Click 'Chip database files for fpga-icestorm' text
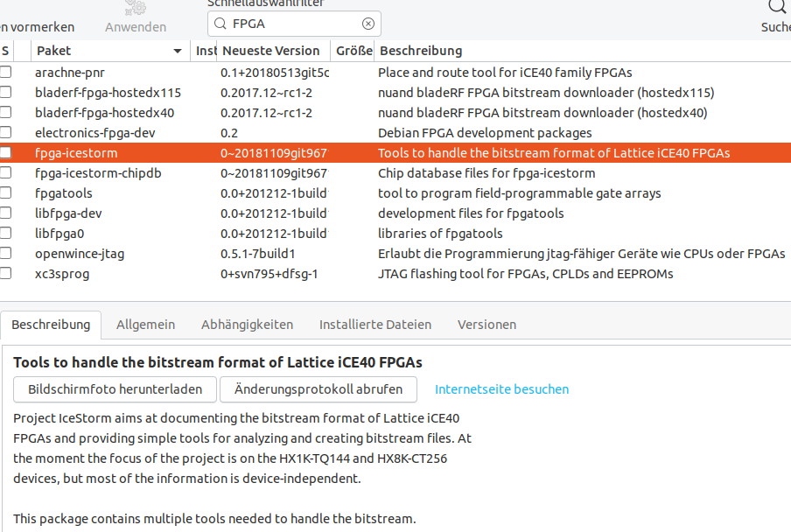The width and height of the screenshot is (791, 532). (486, 173)
